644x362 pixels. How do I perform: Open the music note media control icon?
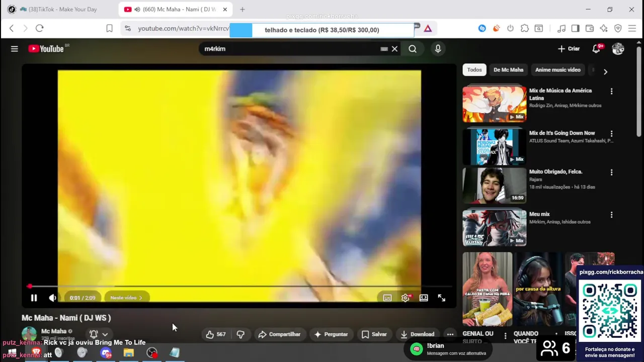coord(561,29)
